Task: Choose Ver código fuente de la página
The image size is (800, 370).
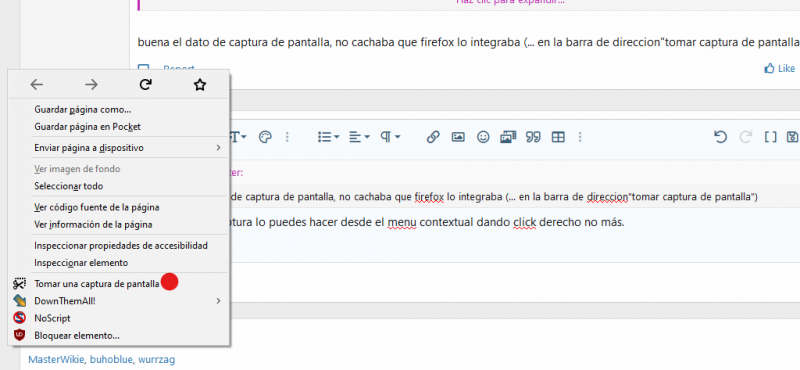Action: 96,207
